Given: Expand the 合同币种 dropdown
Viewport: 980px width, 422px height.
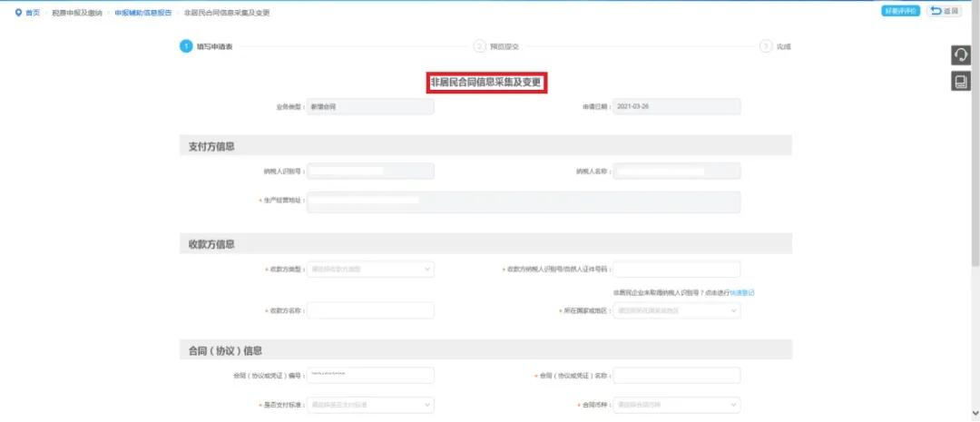Looking at the screenshot, I should pyautogui.click(x=677, y=405).
